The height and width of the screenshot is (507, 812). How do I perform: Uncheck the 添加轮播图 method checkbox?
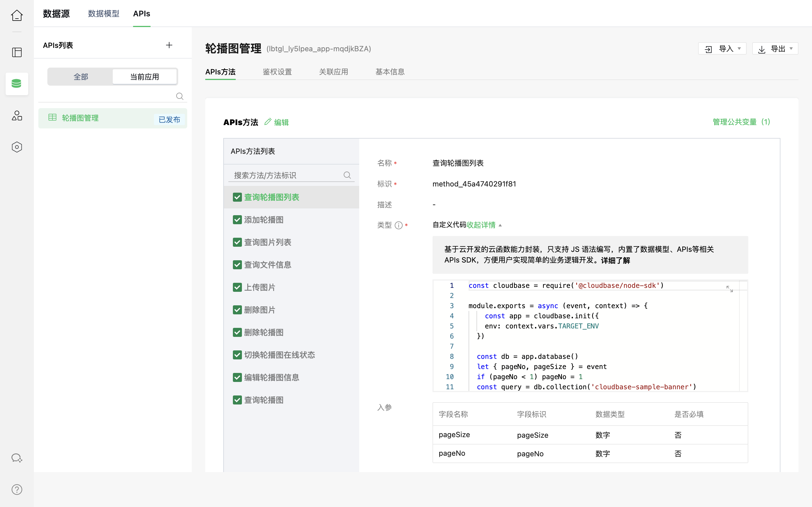237,220
